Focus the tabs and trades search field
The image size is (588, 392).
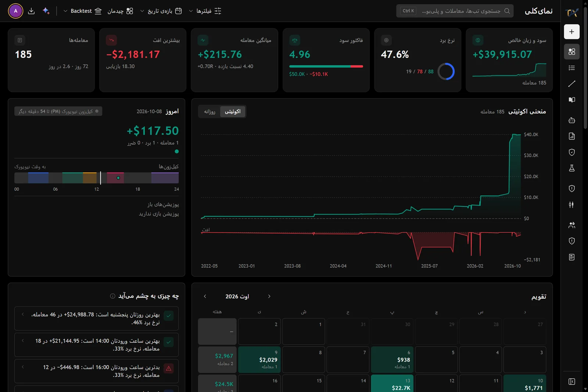(455, 11)
